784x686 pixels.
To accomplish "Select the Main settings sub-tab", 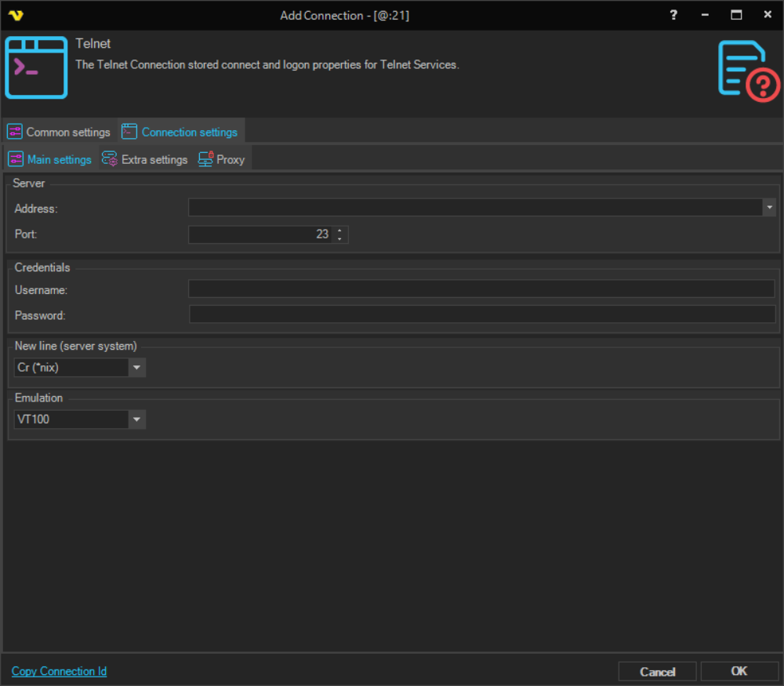I will 50,159.
